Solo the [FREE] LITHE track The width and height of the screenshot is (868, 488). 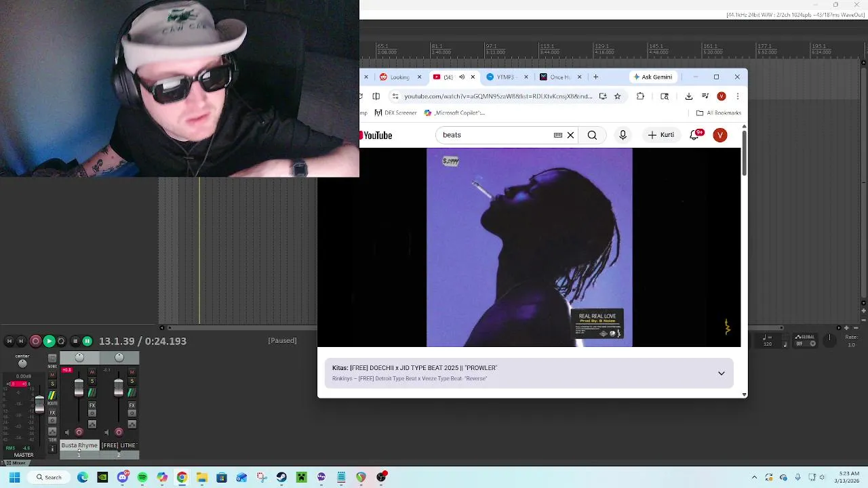click(132, 381)
